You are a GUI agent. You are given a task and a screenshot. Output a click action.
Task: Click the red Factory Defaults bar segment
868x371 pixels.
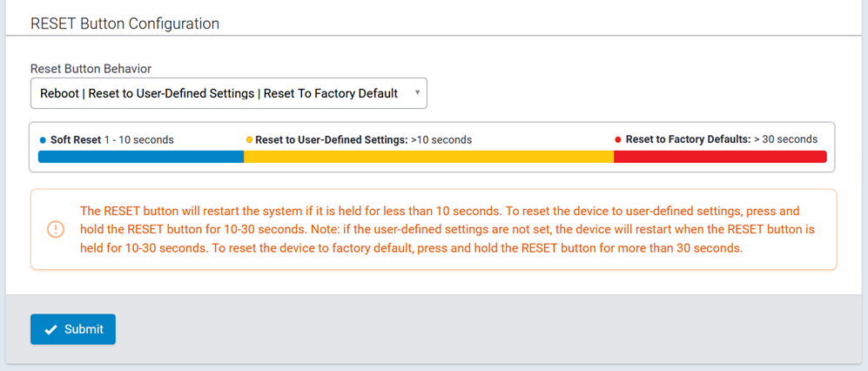click(x=719, y=157)
